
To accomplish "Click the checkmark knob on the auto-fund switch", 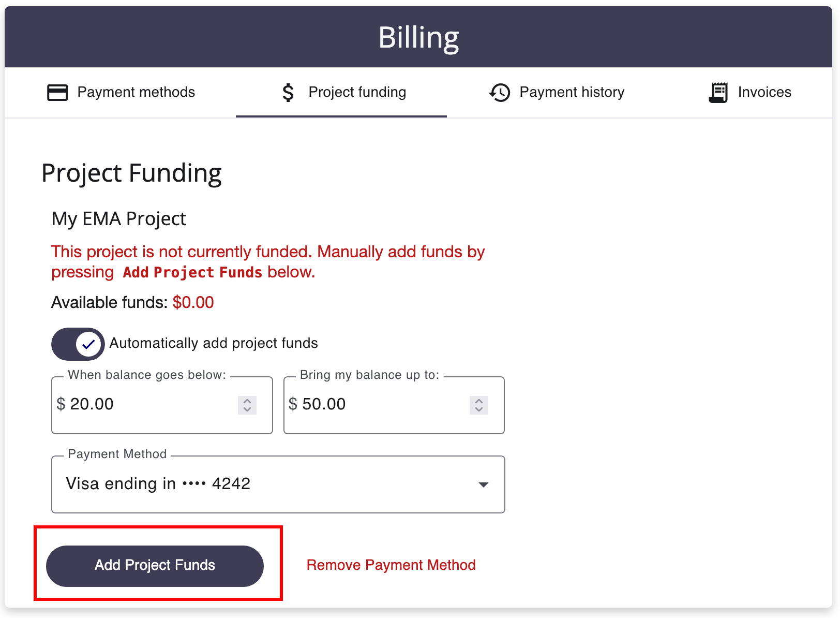I will coord(88,344).
